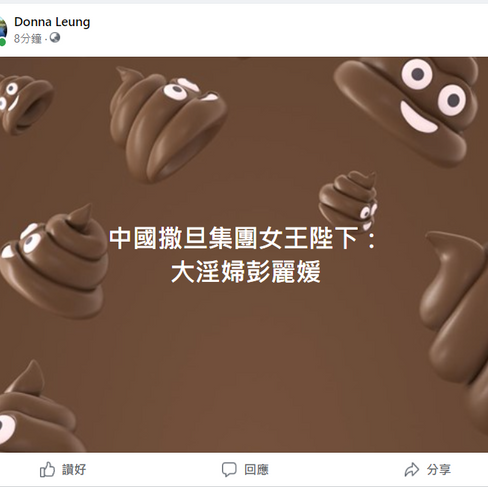
Task: Click the thumbs-up Like icon
Action: pyautogui.click(x=47, y=469)
